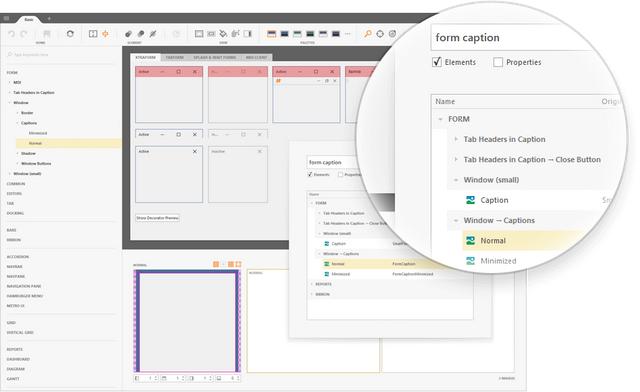
Task: Toggle the small Elements checkbox in search popup
Action: [x=310, y=174]
